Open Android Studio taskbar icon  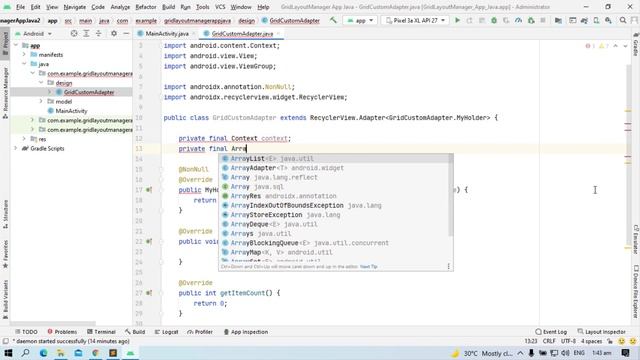tap(130, 353)
